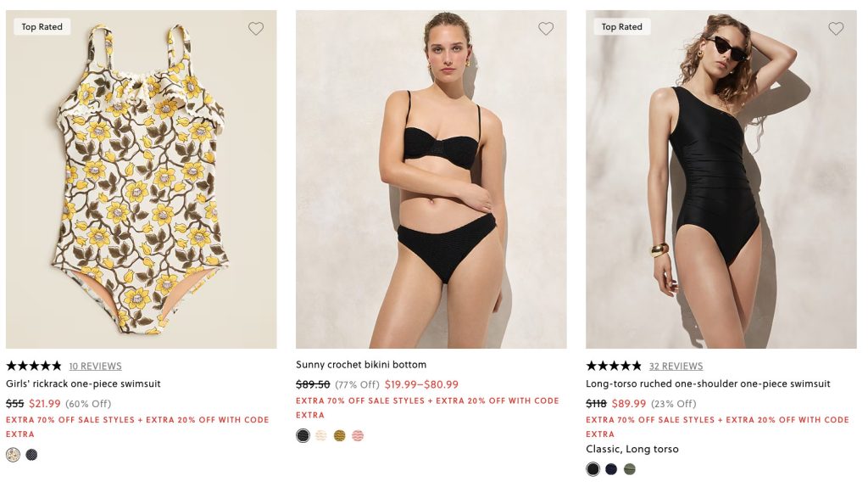
Task: Open Sunny crochet bikini bottom product title
Action: tap(361, 365)
